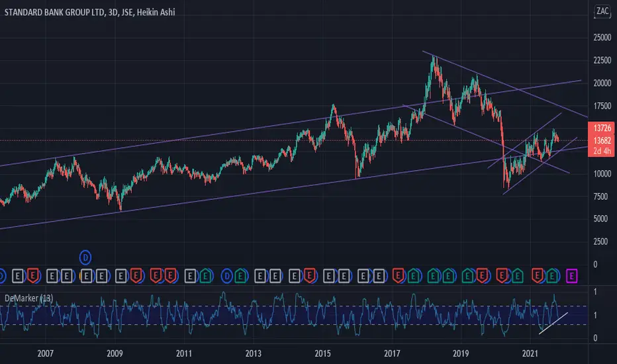Select the DeMarker (13) indicator legend
This screenshot has height=364, width=617.
click(28, 298)
